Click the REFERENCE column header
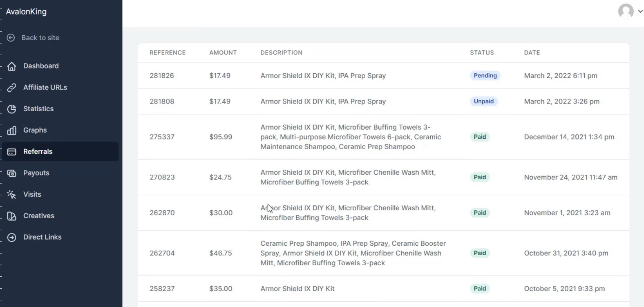644x307 pixels. 167,53
